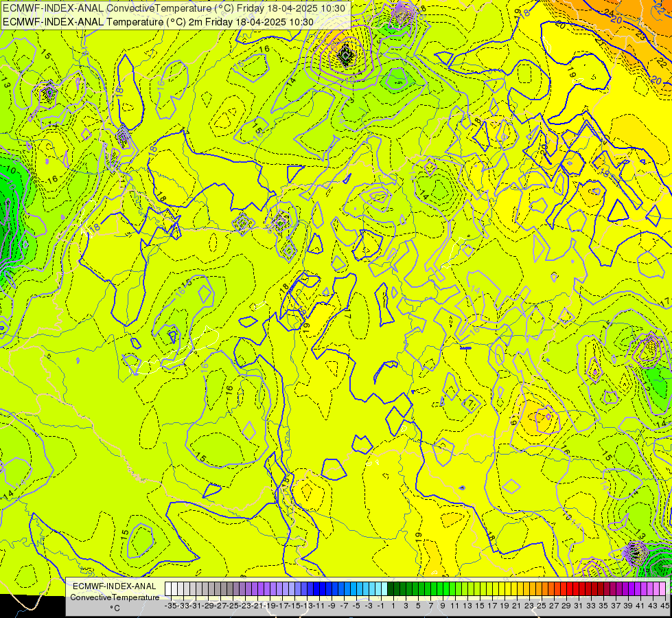This screenshot has height=618, width=672.
Task: Click the ConvectiveTemperature title line at top
Action: pyautogui.click(x=174, y=8)
